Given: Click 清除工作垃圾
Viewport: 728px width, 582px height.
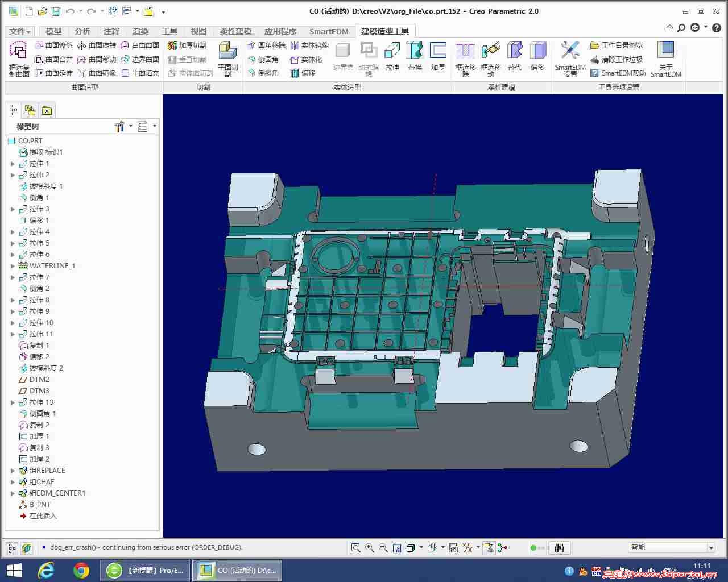Looking at the screenshot, I should click(x=617, y=59).
